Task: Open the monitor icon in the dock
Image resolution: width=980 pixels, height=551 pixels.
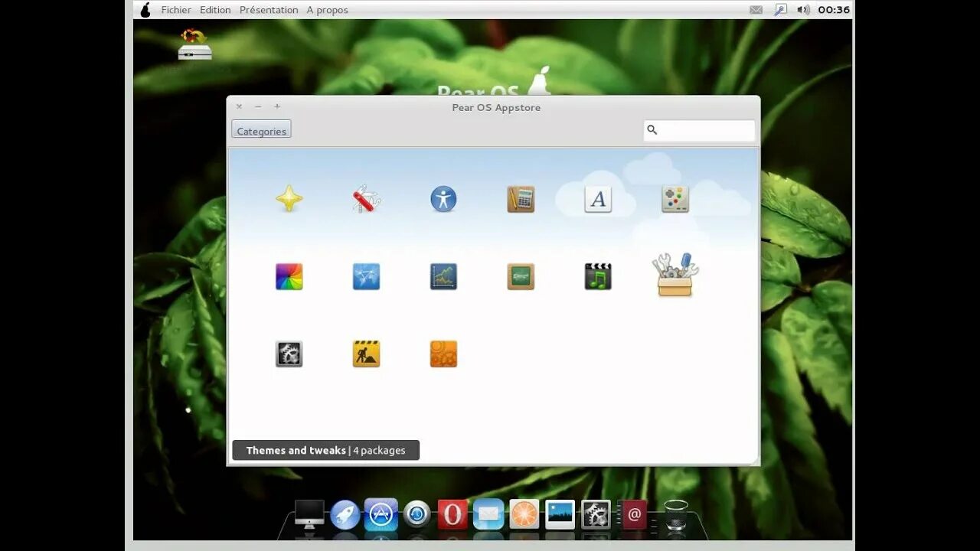Action: (x=309, y=514)
